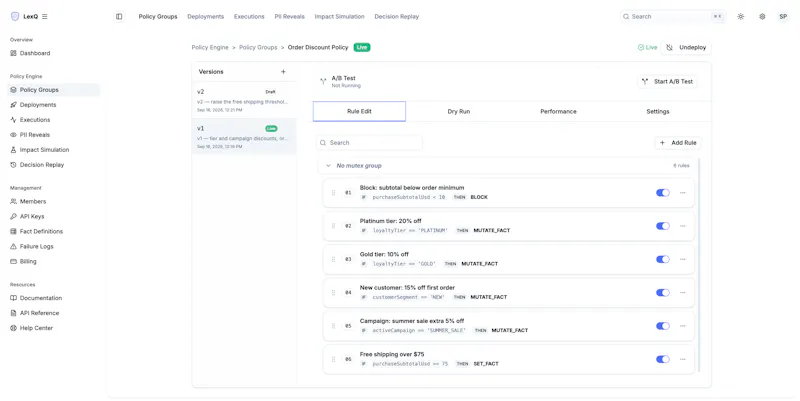The height and width of the screenshot is (401, 800).
Task: Click drag handle of New customer rule
Action: [x=334, y=292]
